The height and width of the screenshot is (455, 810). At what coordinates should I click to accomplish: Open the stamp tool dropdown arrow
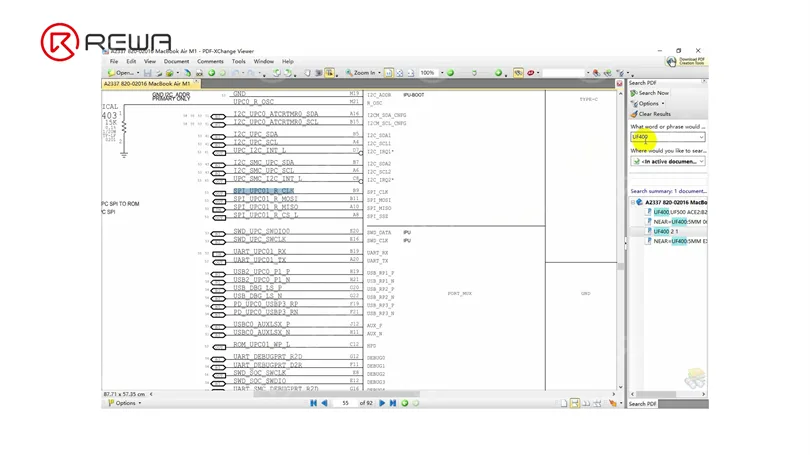pos(538,73)
